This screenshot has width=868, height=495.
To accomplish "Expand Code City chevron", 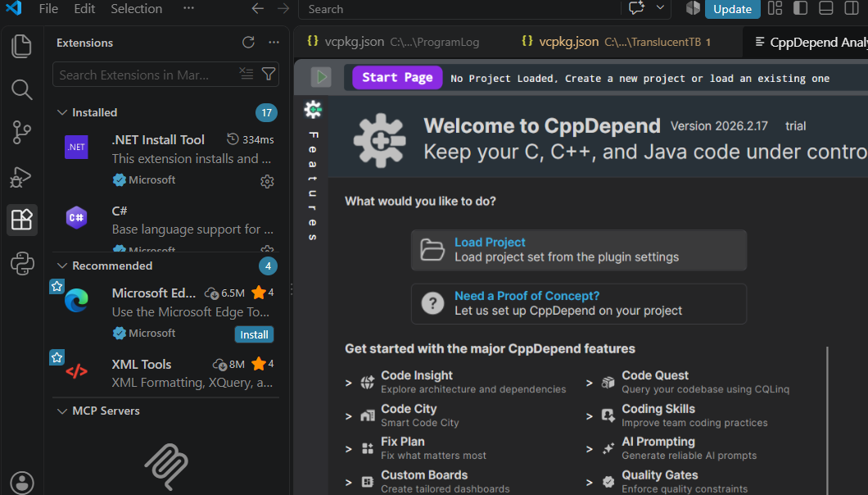I will [x=349, y=416].
